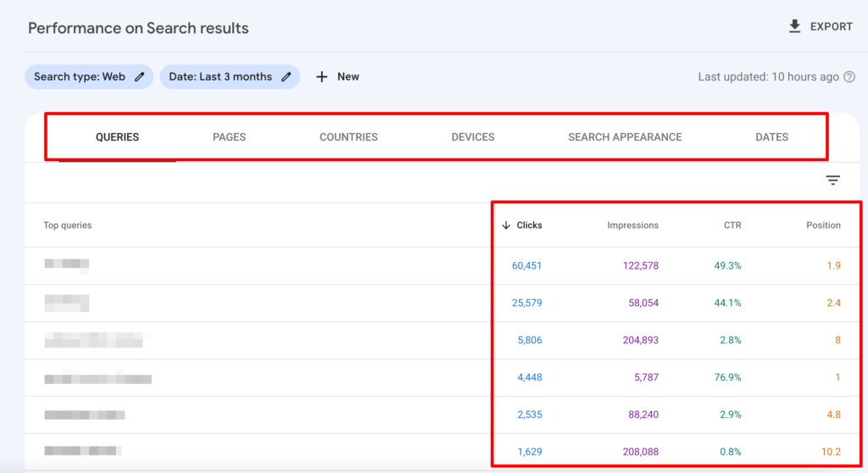The image size is (868, 473).
Task: Edit Date filter pencil icon
Action: pos(287,77)
